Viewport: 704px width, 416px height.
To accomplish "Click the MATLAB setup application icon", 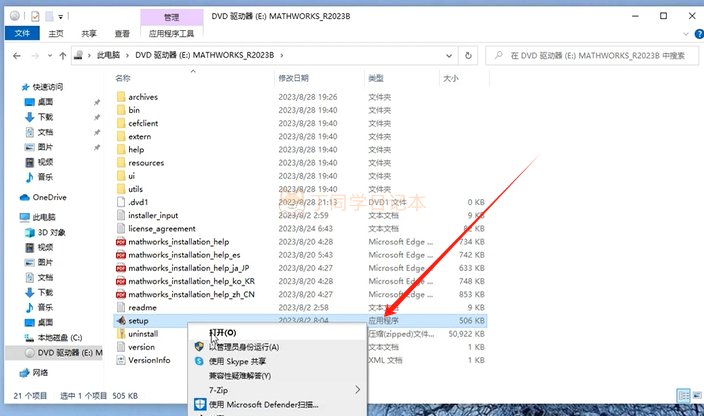I will pyautogui.click(x=121, y=320).
